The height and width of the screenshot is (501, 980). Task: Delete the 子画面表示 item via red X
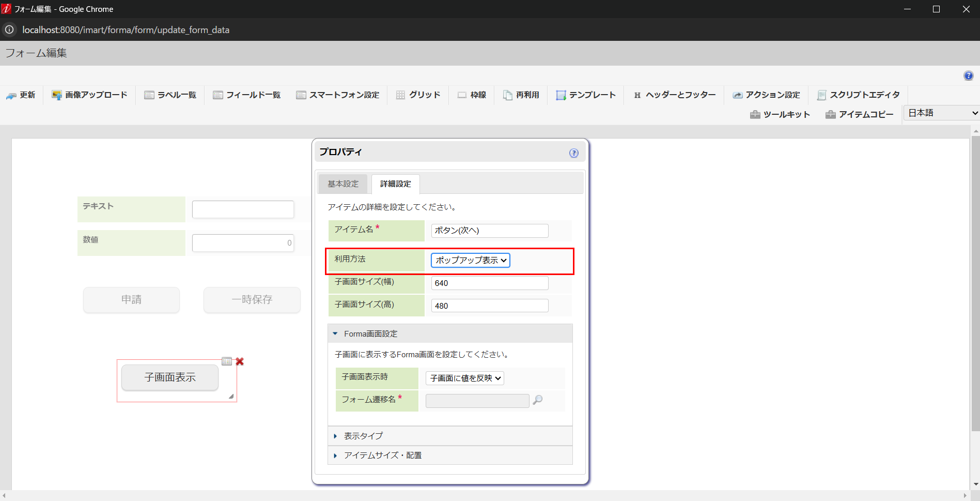(239, 361)
